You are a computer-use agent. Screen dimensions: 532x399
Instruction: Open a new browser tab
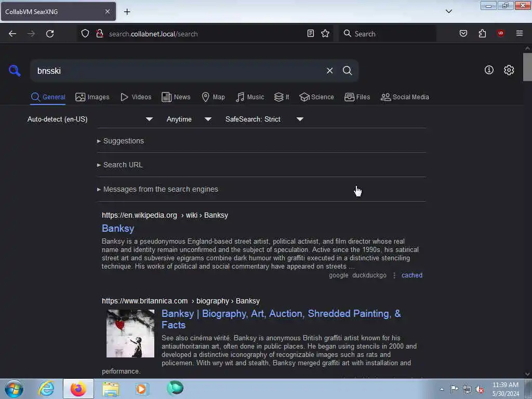(127, 12)
